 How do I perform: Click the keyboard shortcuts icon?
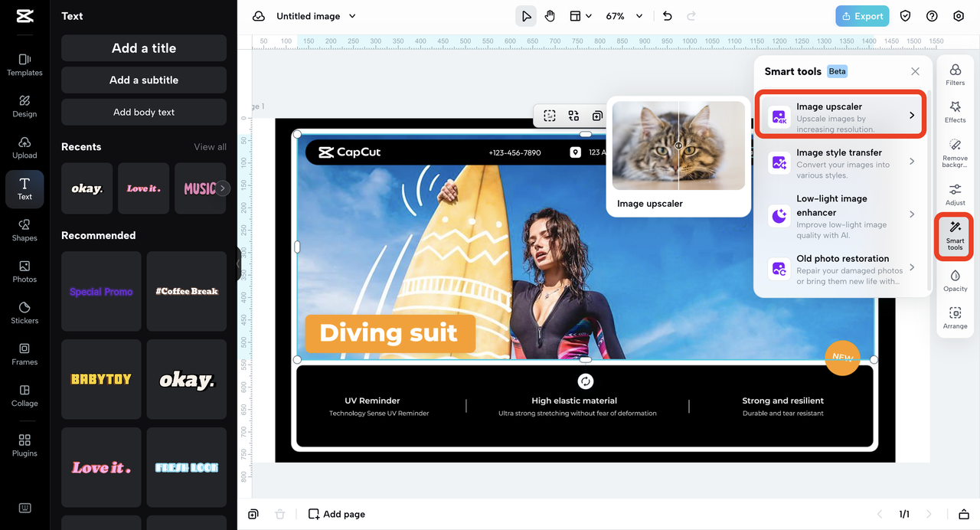pyautogui.click(x=24, y=508)
